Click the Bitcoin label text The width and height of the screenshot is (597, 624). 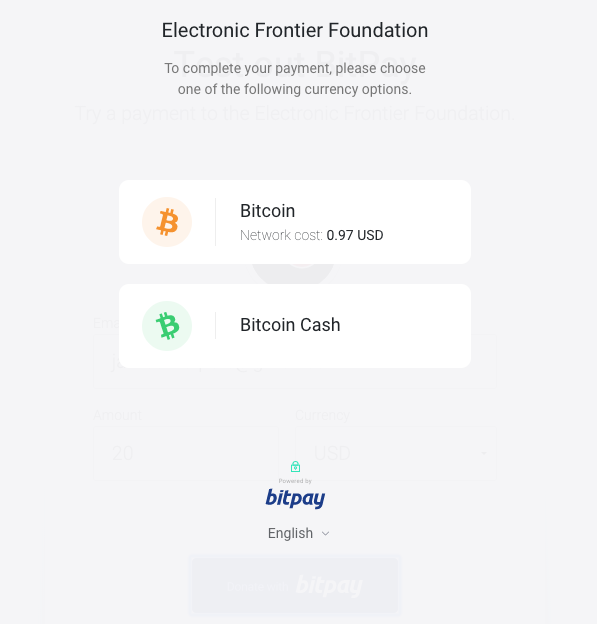pos(267,211)
